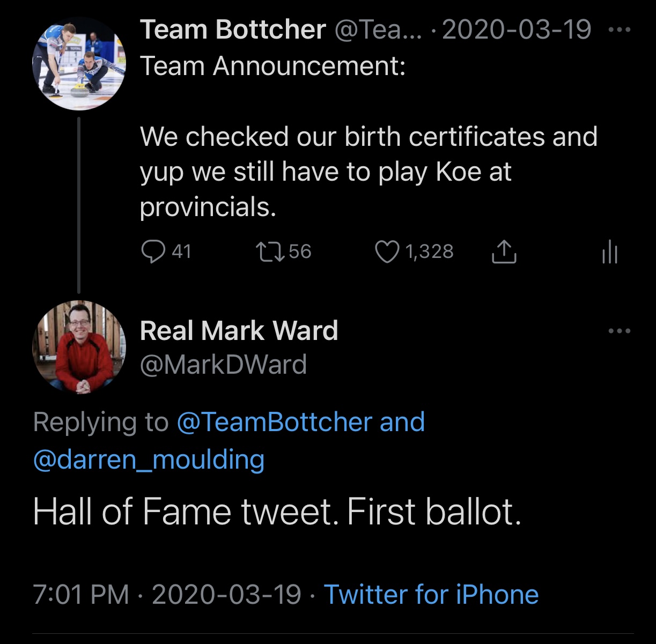Tap the 7:01 PM timestamp
This screenshot has height=644, width=656.
tap(80, 594)
